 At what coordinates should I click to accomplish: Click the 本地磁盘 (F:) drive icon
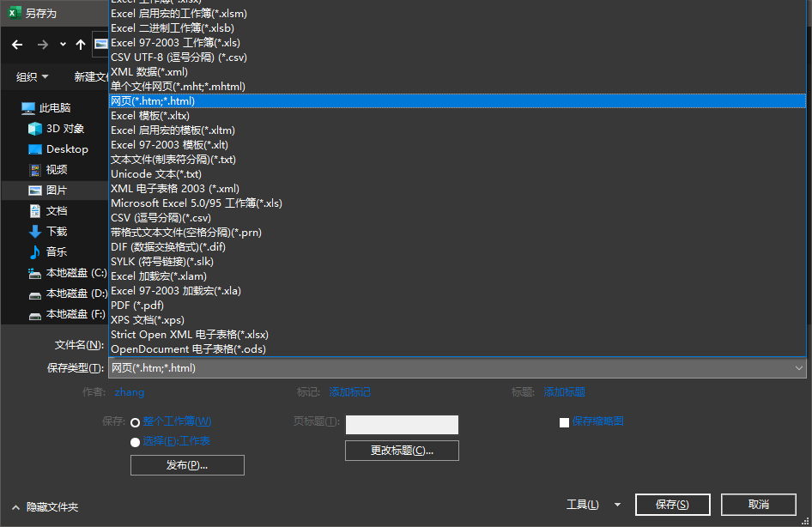[x=34, y=316]
